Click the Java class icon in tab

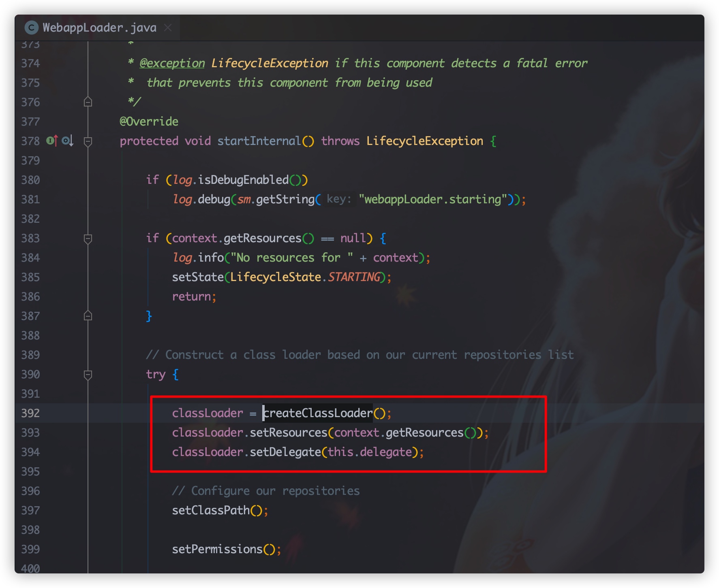pos(31,28)
